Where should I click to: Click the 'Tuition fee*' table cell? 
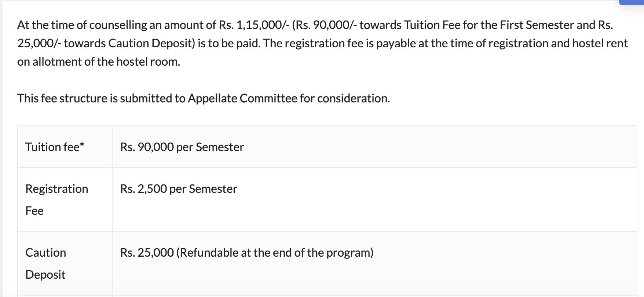(55, 147)
